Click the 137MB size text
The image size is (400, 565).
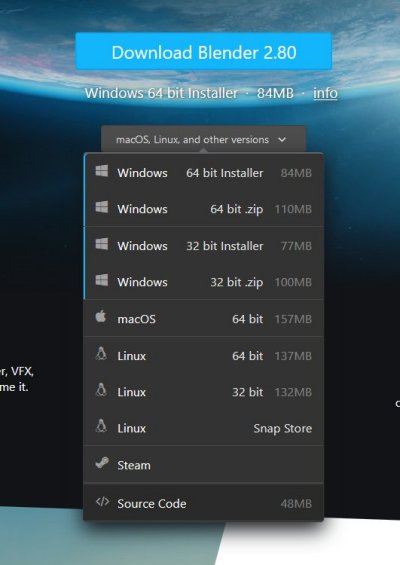pos(293,356)
